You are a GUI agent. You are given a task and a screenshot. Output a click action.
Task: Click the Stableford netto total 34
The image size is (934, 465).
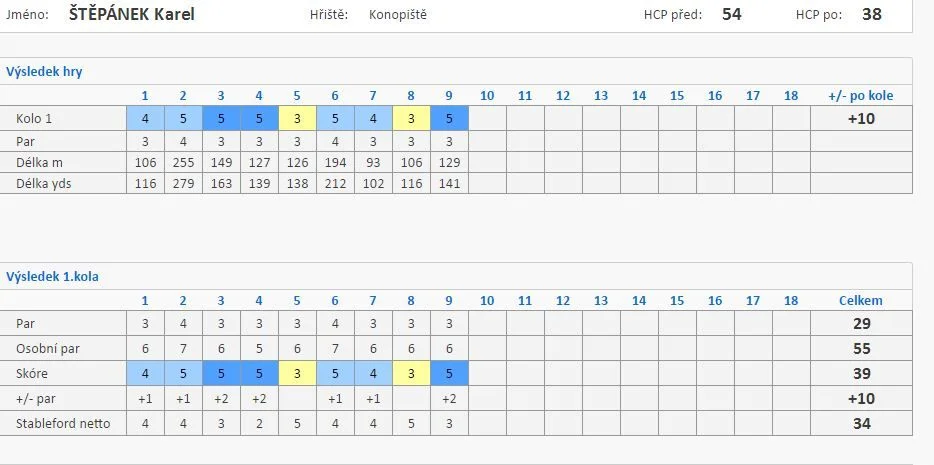(861, 424)
